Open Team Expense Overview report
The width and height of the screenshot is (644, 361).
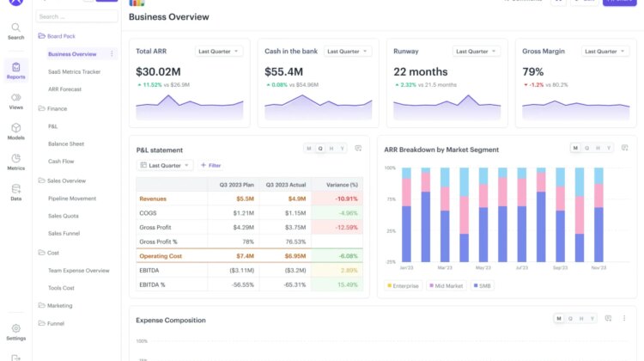tap(79, 271)
